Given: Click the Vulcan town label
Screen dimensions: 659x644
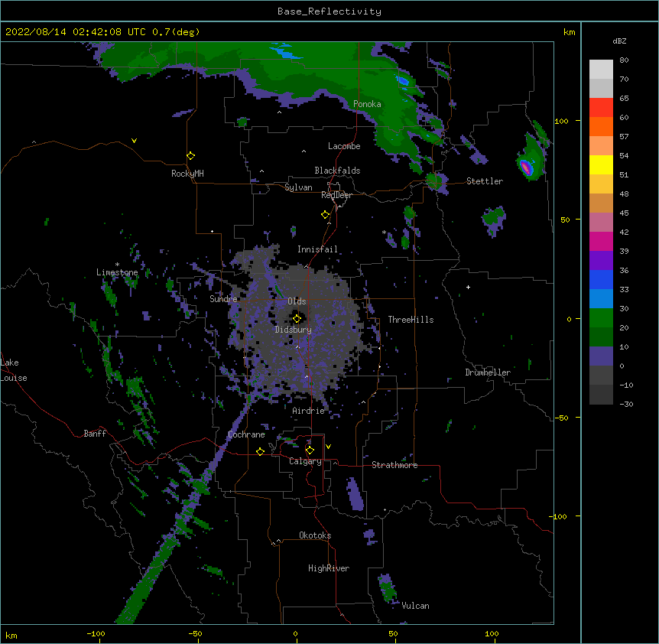Looking at the screenshot, I should click(415, 606).
